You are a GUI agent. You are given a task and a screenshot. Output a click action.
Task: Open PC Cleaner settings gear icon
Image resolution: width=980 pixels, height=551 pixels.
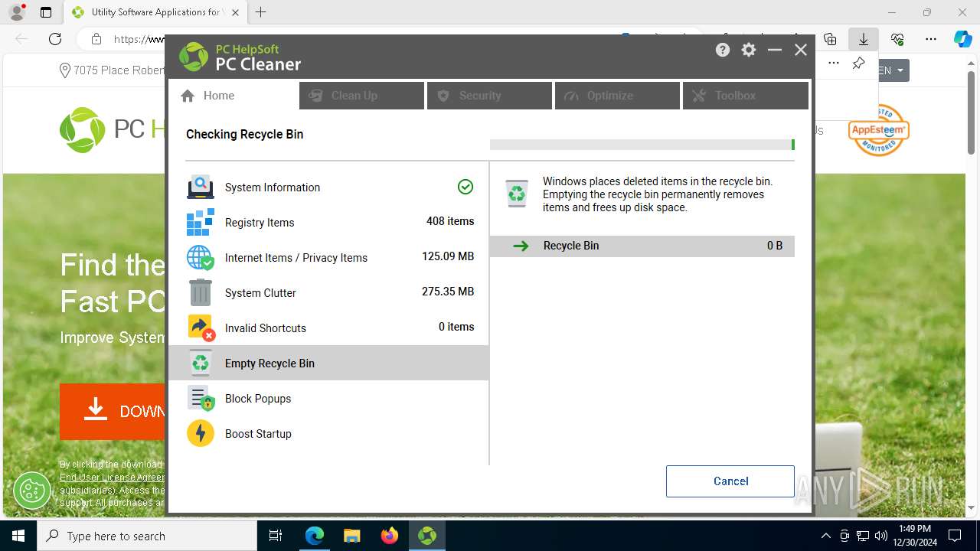point(749,50)
